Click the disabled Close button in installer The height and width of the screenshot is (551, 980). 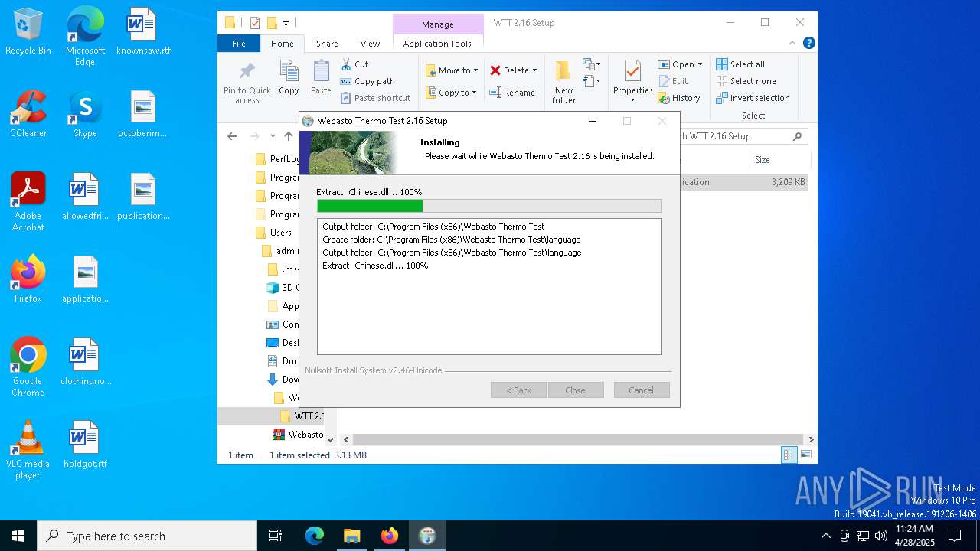pos(576,390)
